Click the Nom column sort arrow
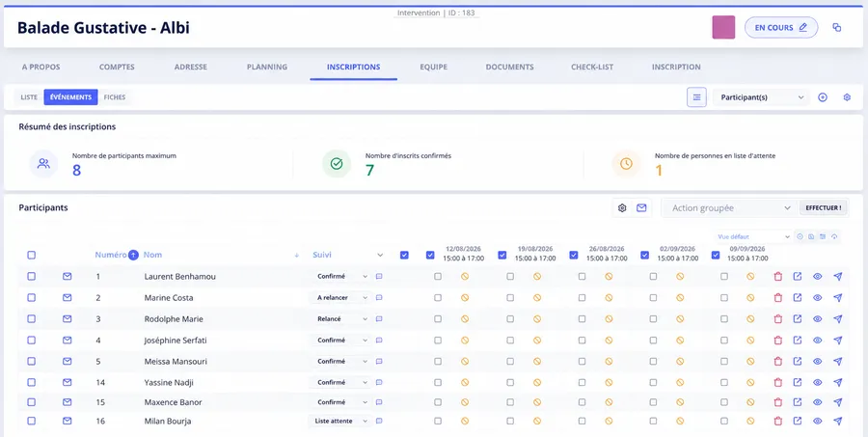Image resolution: width=868 pixels, height=437 pixels. 297,256
